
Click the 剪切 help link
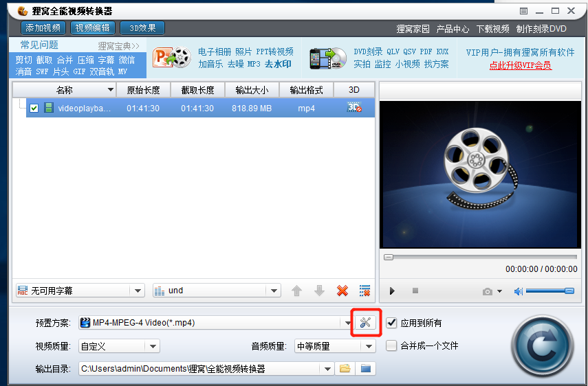point(23,60)
